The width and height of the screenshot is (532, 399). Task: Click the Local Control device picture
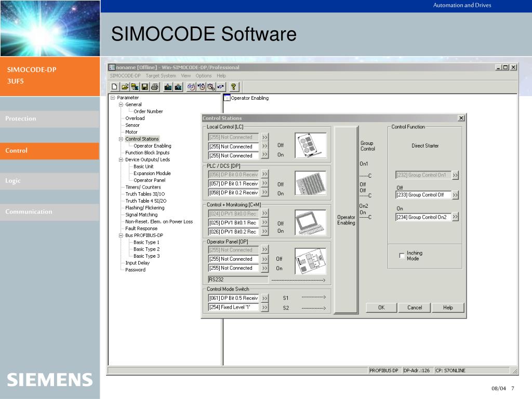click(311, 145)
